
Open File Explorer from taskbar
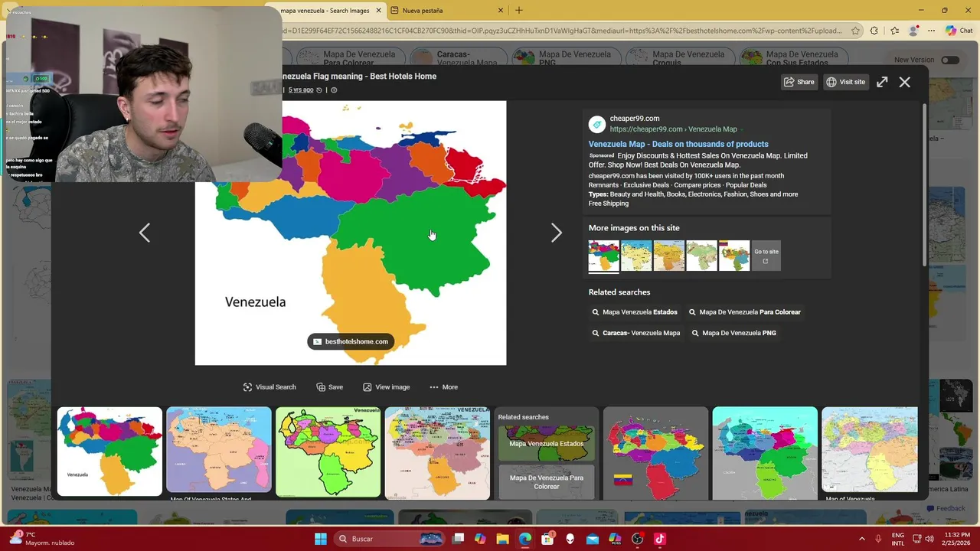point(502,539)
